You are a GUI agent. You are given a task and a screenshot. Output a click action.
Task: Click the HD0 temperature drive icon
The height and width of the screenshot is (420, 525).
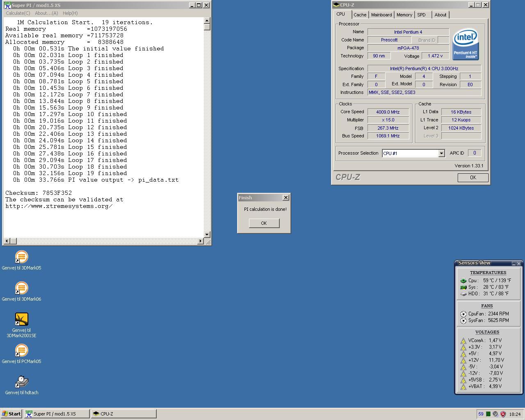point(463,294)
